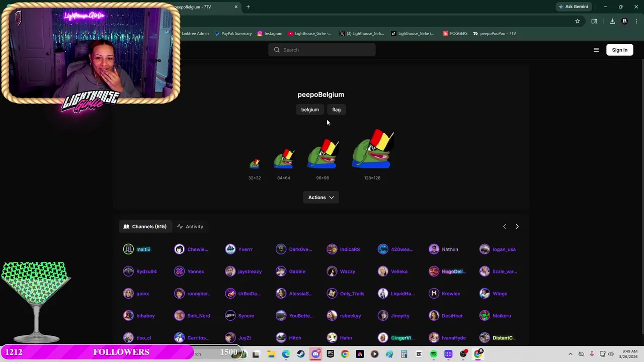Screen dimensions: 644x362
Task: Select the 32×32 emote preview
Action: point(255,163)
